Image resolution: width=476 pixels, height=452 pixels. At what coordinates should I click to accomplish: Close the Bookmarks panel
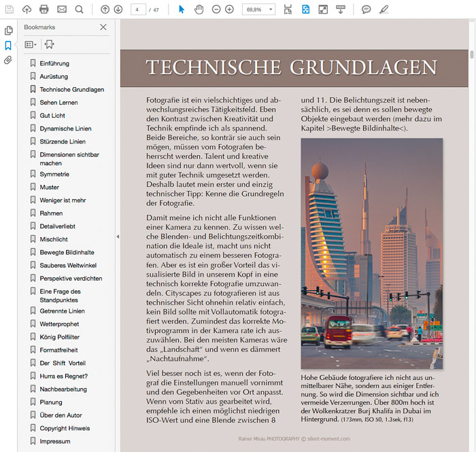pos(103,27)
